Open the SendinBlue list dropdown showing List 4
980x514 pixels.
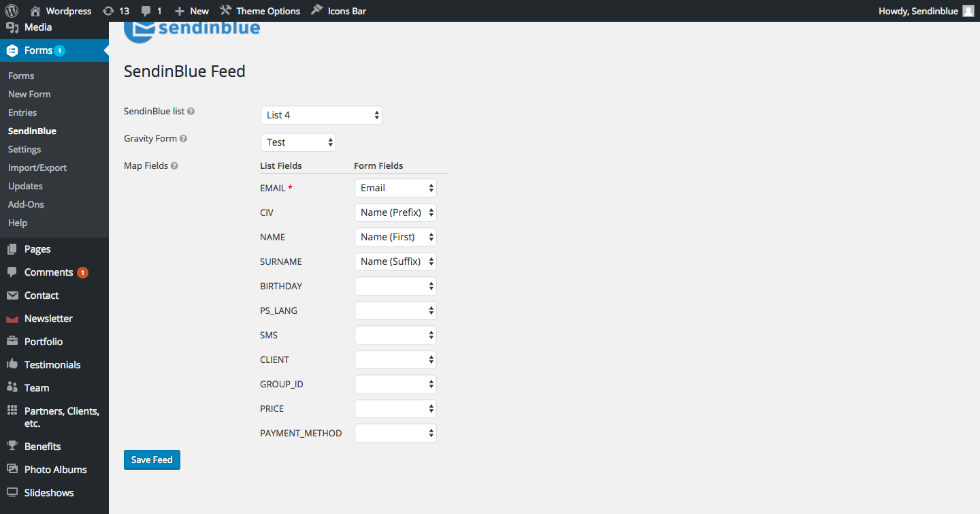coord(321,115)
